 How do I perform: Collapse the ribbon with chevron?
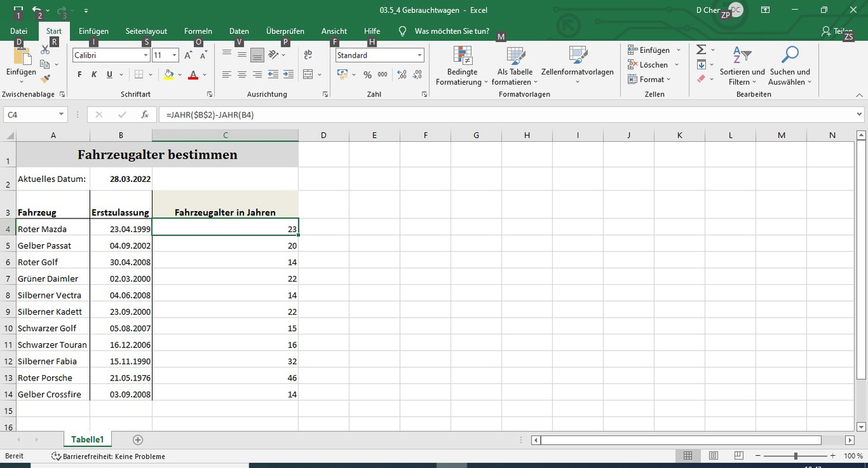click(x=859, y=94)
